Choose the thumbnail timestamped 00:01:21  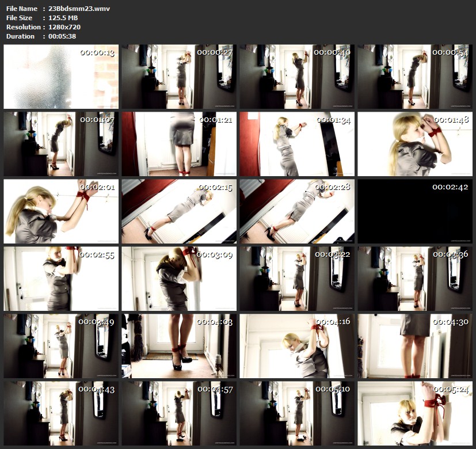179,144
